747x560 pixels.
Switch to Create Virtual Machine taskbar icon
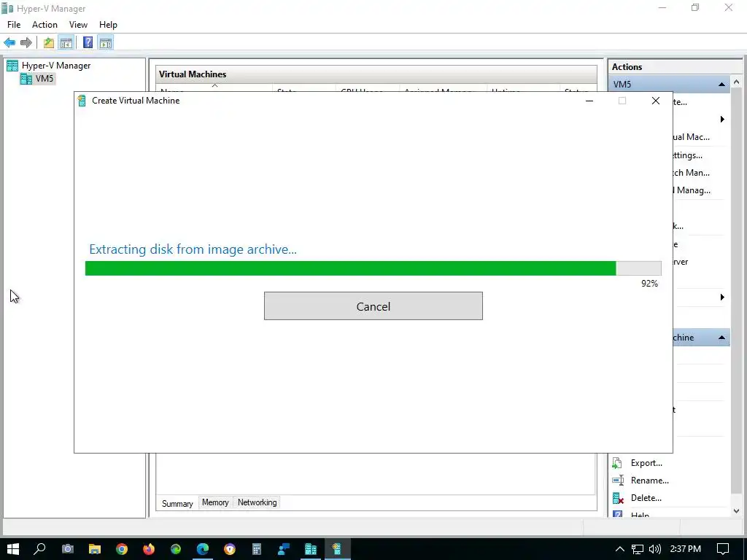[x=337, y=549]
